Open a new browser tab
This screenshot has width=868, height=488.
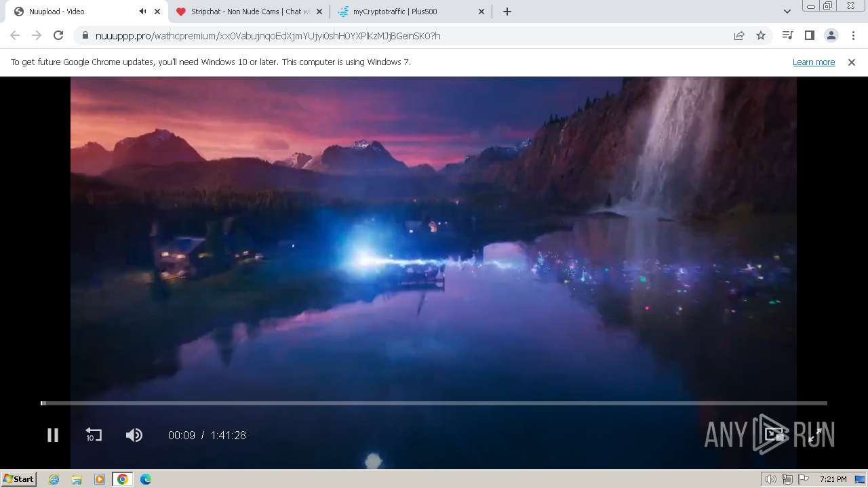[x=507, y=12]
